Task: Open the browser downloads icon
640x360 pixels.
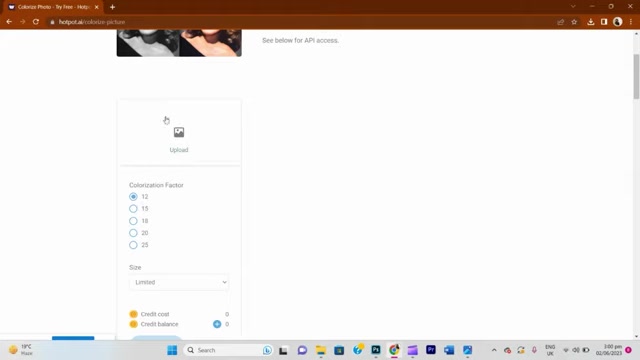Action: coord(591,22)
